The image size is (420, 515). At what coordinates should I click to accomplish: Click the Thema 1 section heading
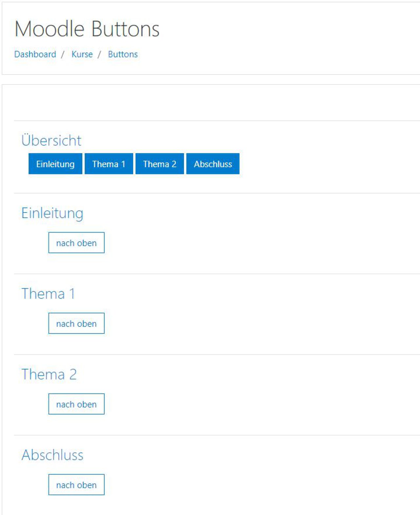click(x=48, y=294)
